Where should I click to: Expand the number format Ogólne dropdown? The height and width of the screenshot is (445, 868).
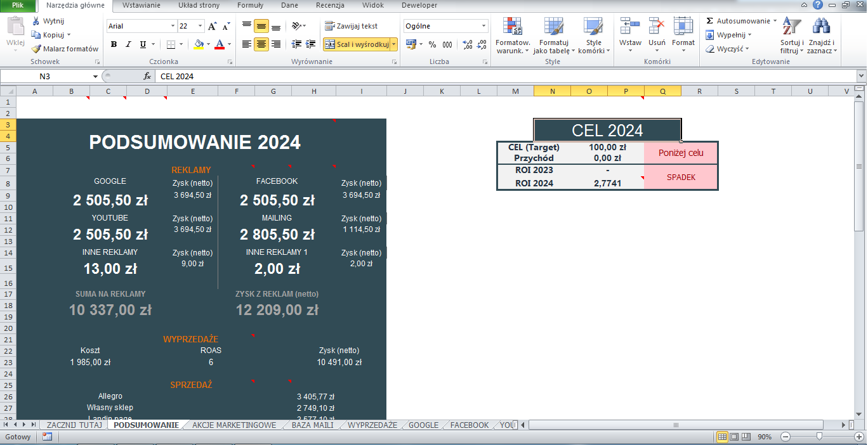tap(483, 26)
